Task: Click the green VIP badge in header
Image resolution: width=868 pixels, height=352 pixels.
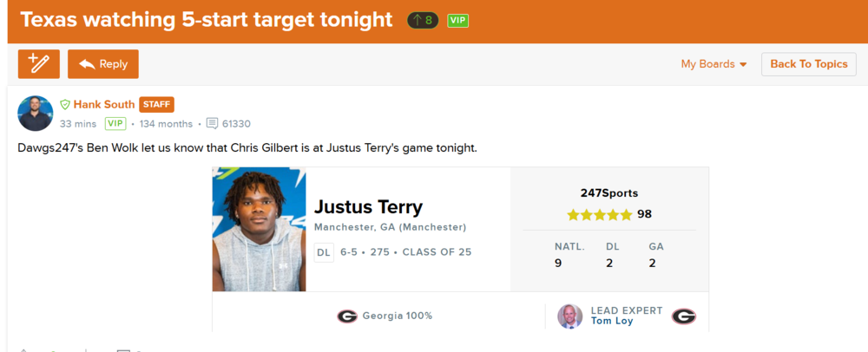Action: tap(458, 20)
